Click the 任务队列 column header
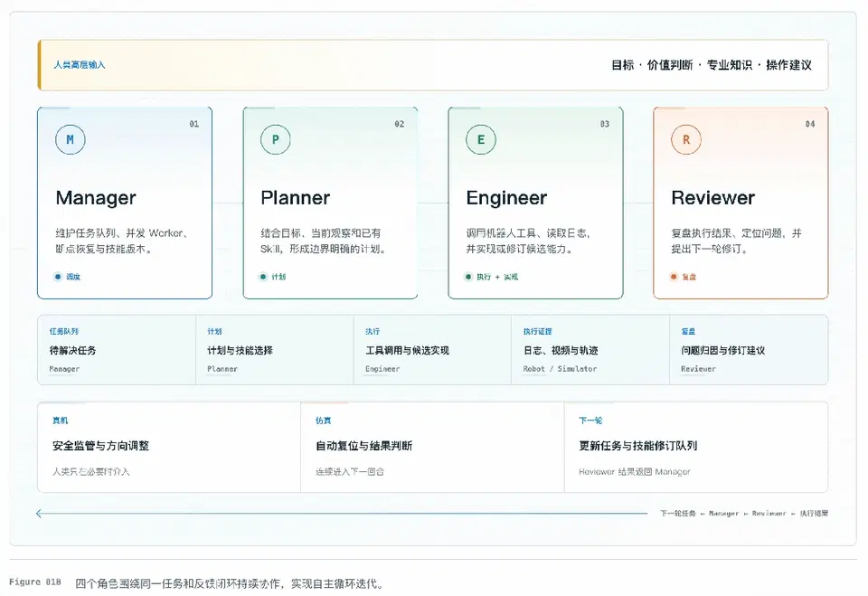 coord(63,331)
